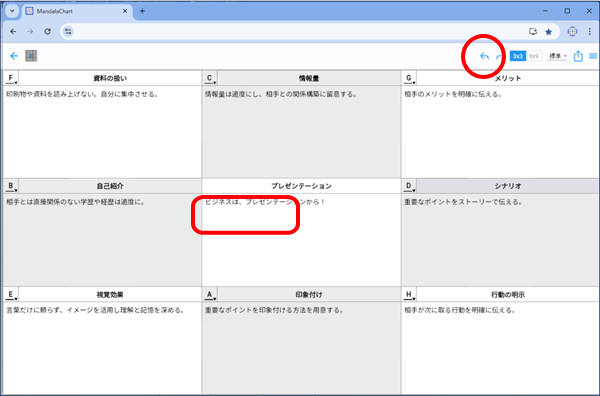Click the メリット cell title
Viewport: 600px width, 396px height.
click(508, 78)
